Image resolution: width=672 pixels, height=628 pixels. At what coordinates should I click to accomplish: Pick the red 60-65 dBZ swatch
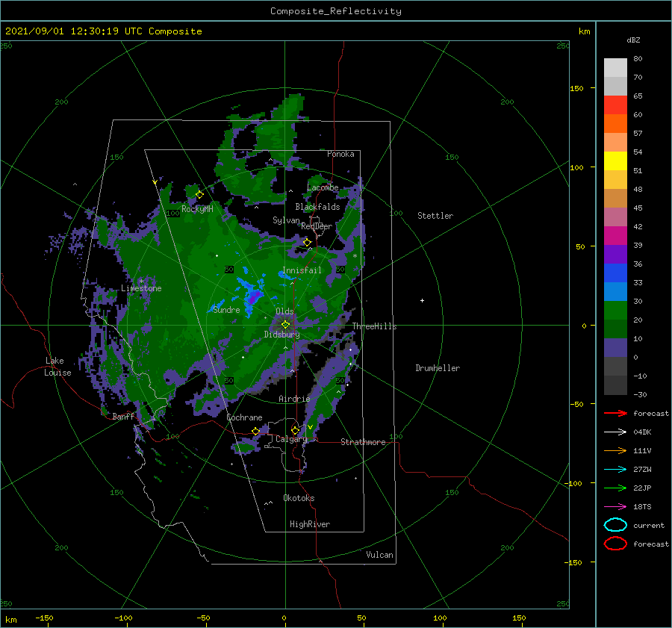pyautogui.click(x=615, y=105)
